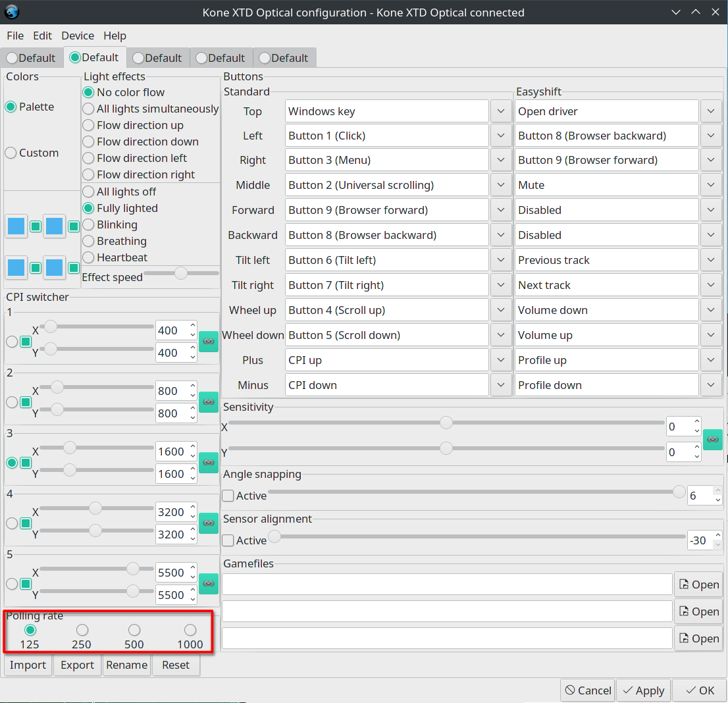Select the Breathing light mode
728x703 pixels.
[x=88, y=241]
